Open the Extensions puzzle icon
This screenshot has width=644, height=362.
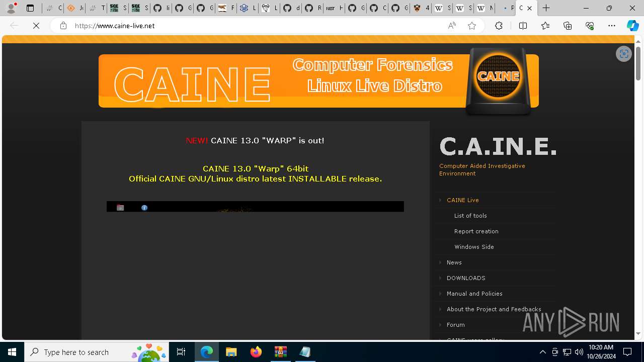[x=499, y=26]
